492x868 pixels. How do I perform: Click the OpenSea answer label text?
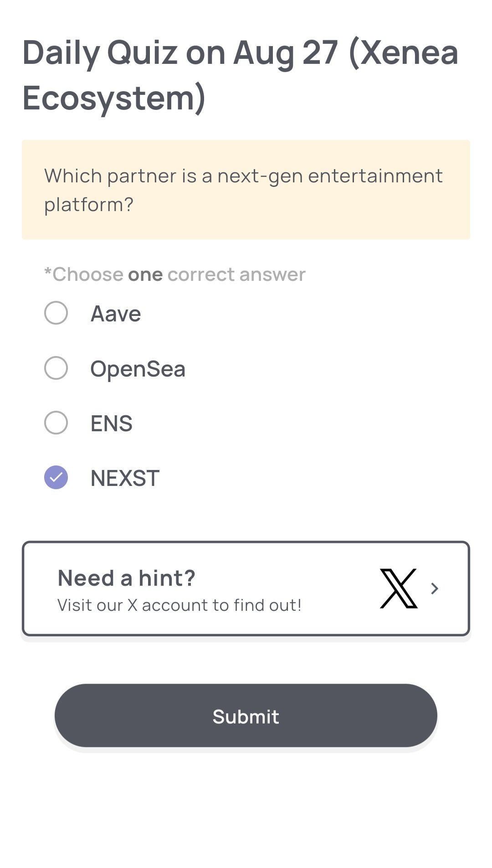pyautogui.click(x=138, y=368)
